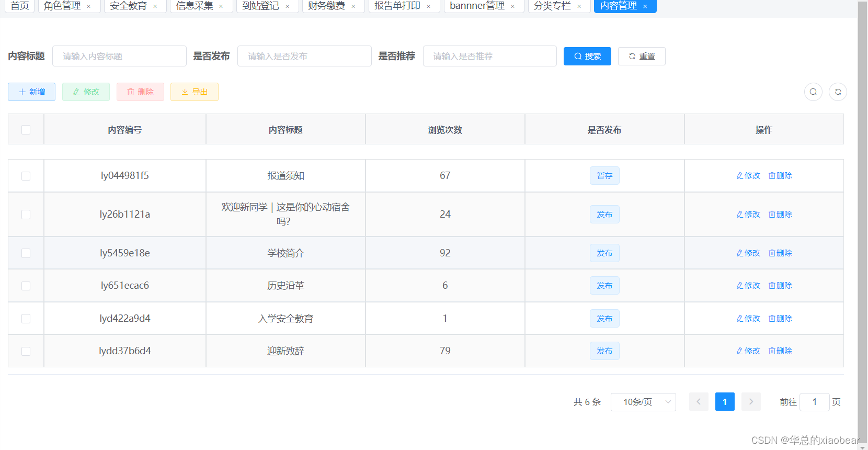Select page 1 in pagination
Viewport: 868px width, 450px height.
[x=725, y=402]
